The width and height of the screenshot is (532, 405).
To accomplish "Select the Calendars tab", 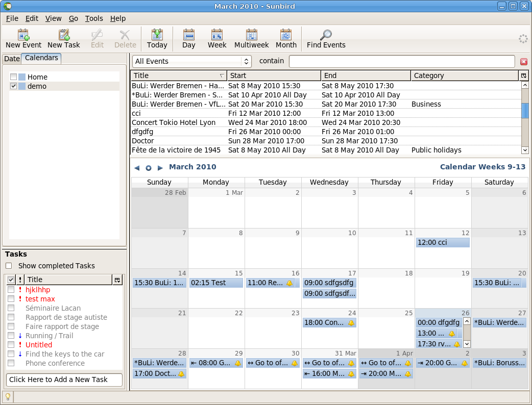I will point(41,58).
